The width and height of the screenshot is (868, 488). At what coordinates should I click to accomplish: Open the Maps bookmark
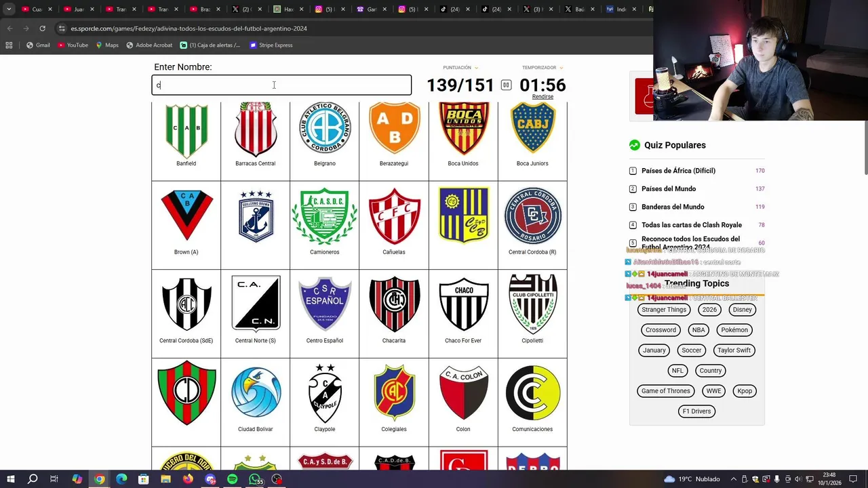(x=107, y=45)
